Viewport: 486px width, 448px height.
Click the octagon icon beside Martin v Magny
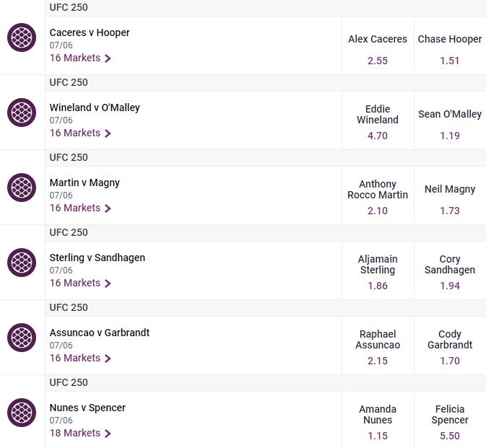click(x=22, y=188)
